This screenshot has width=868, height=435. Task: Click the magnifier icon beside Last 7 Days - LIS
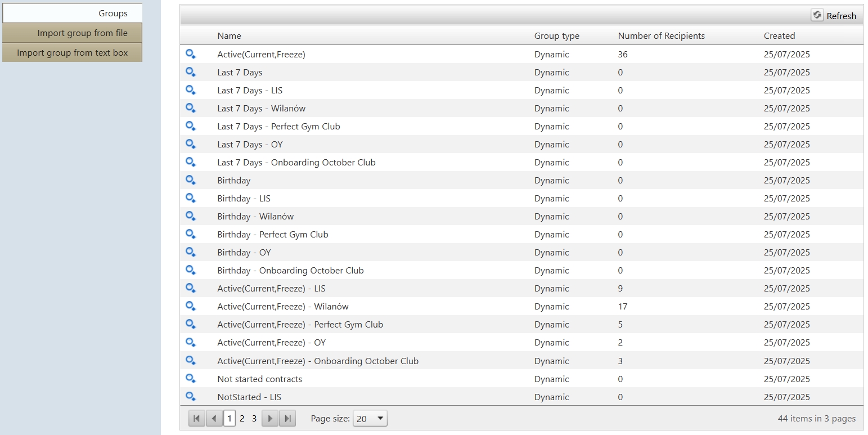click(x=191, y=90)
